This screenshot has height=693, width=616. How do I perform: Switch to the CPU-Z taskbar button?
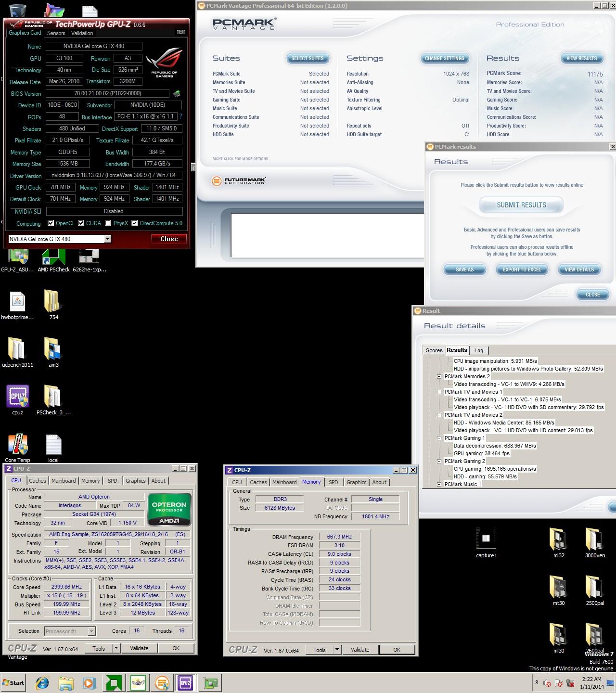click(185, 682)
